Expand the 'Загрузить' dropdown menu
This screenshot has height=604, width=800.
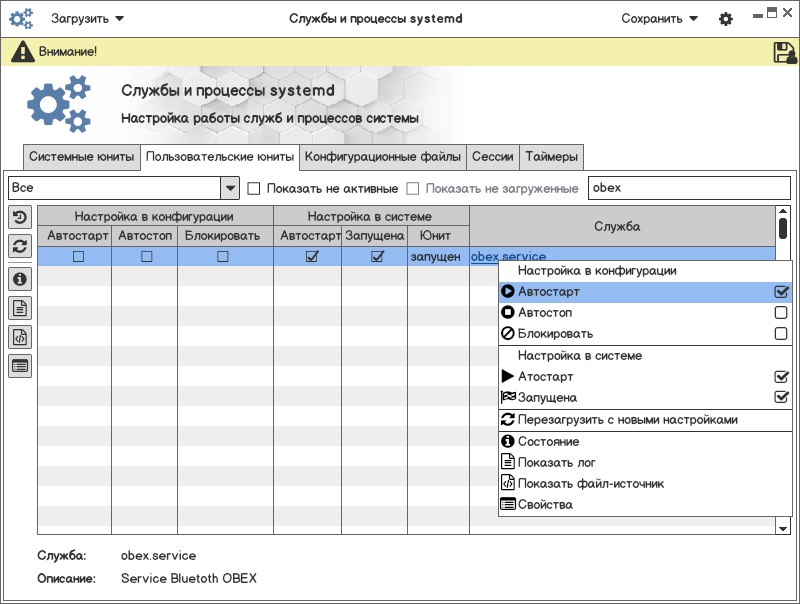coord(88,19)
